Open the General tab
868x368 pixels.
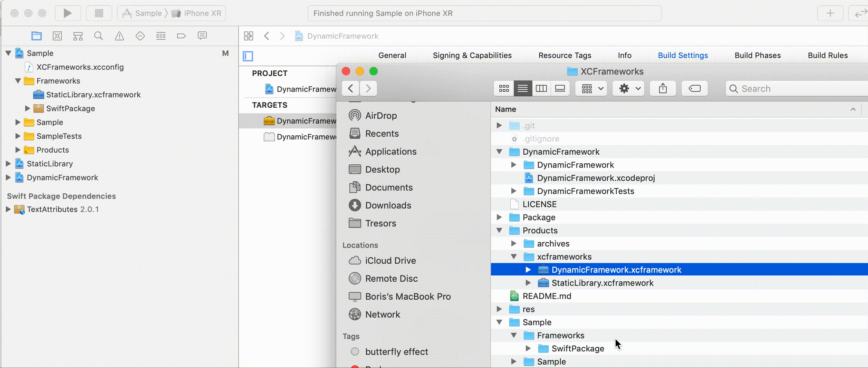click(x=392, y=55)
